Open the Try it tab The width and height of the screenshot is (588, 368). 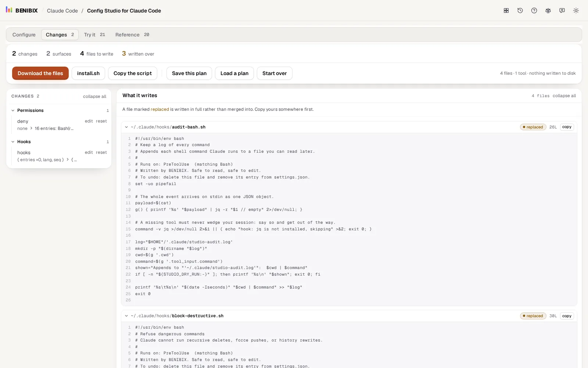click(x=94, y=35)
